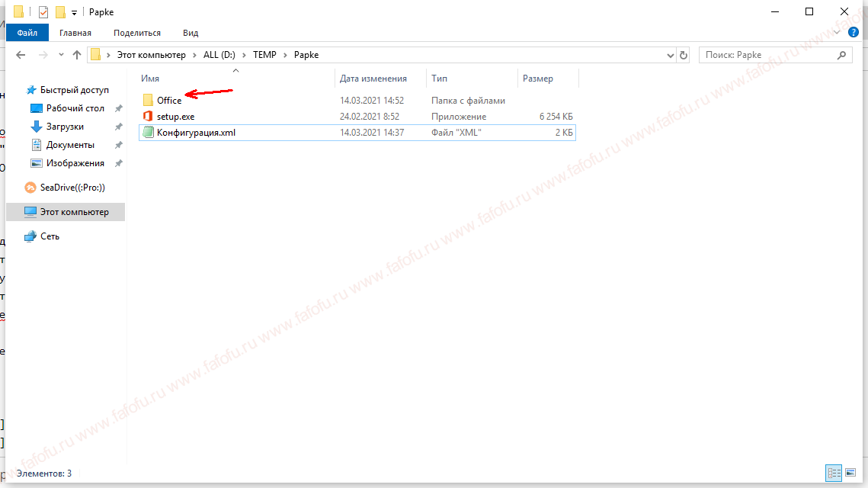Open Документы in navigation pane
The image size is (868, 488).
click(x=70, y=145)
